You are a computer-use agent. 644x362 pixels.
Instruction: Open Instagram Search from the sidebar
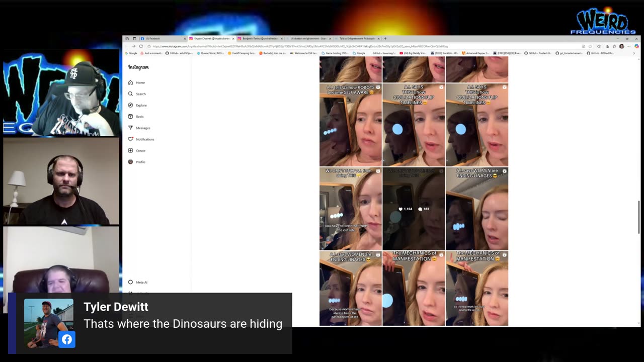(137, 94)
